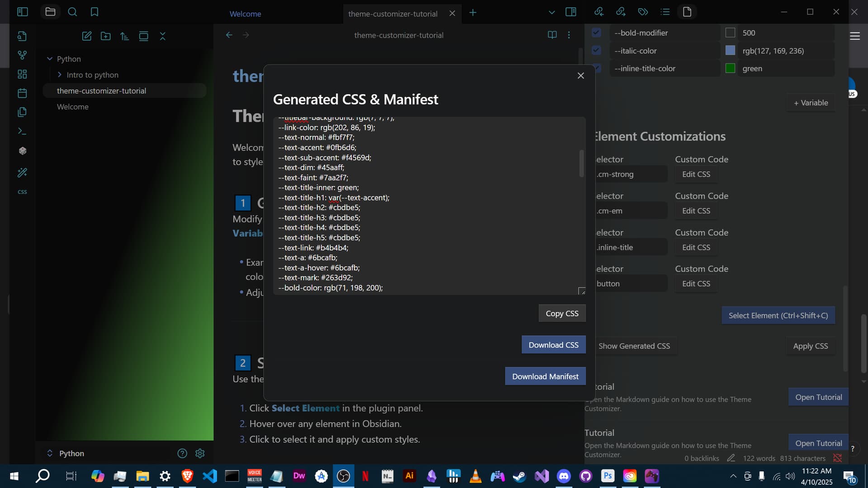Viewport: 868px width, 488px height.
Task: Click Select Element (Ctrl+Shift+C) button
Action: [778, 315]
